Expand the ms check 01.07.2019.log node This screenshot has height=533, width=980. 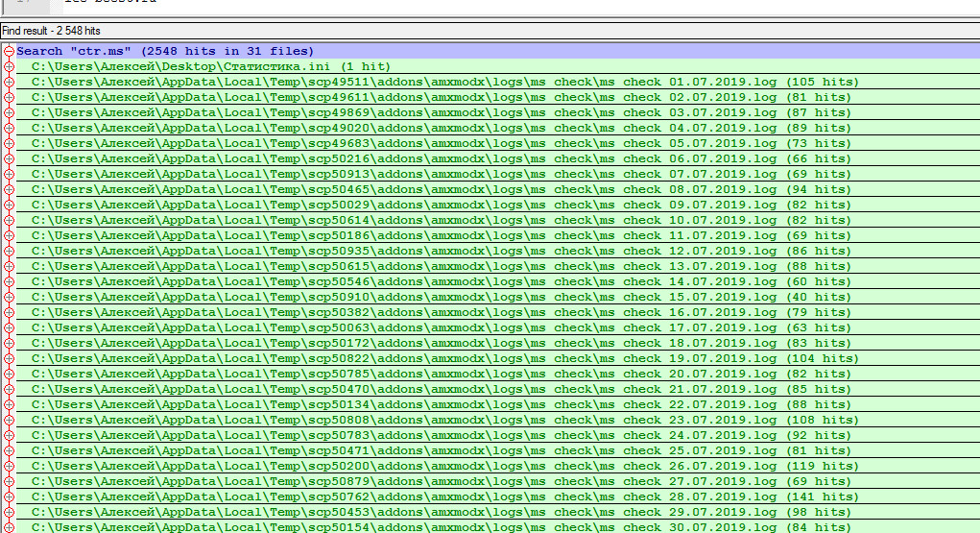click(9, 82)
